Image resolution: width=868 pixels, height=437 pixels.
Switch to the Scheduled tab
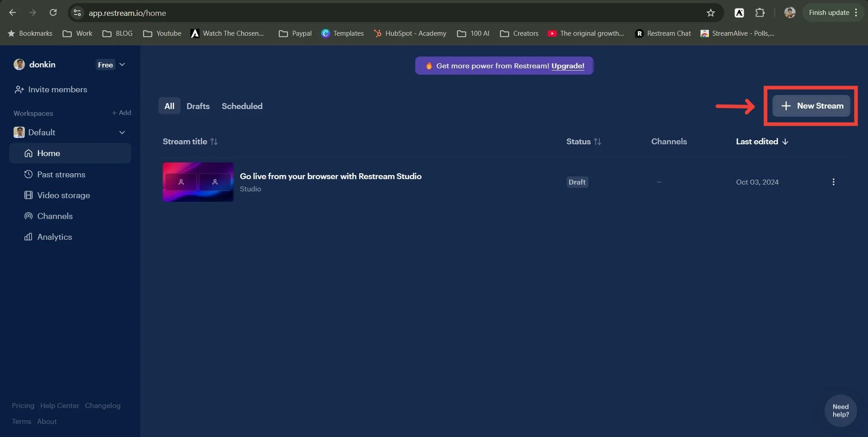coord(242,106)
